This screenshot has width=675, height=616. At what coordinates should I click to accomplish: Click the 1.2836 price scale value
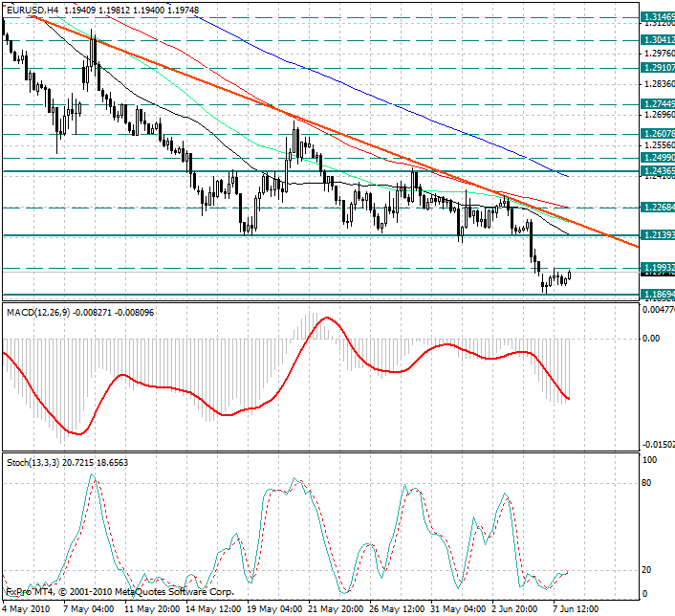pos(659,83)
